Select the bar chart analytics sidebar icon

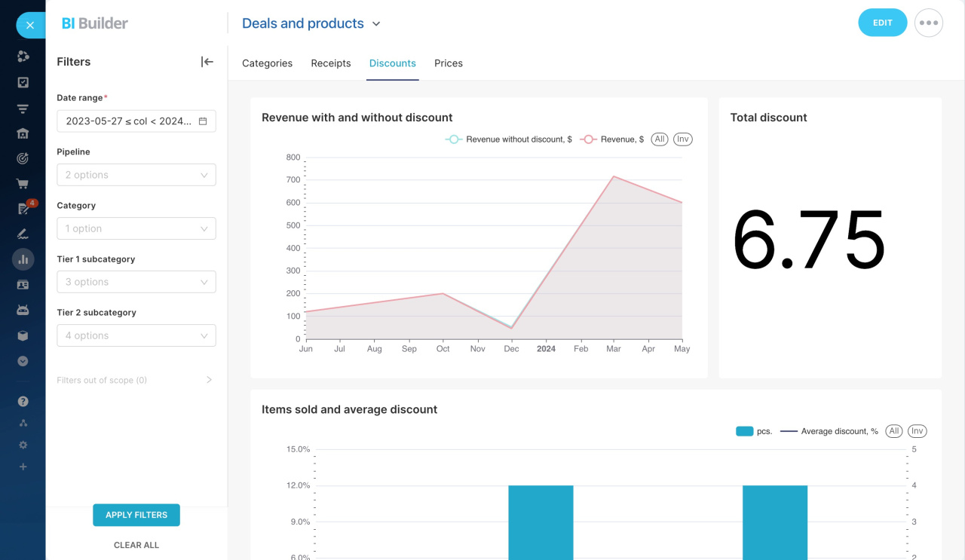tap(23, 259)
